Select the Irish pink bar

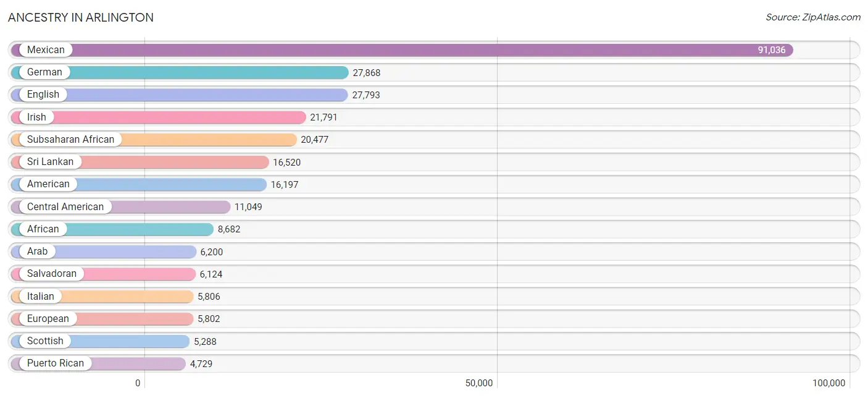pyautogui.click(x=159, y=117)
